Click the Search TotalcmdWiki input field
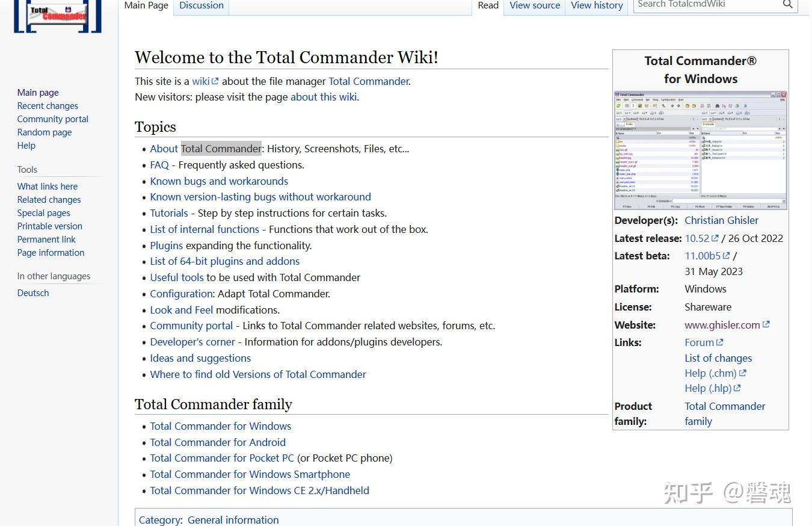The image size is (812, 526). pyautogui.click(x=704, y=4)
